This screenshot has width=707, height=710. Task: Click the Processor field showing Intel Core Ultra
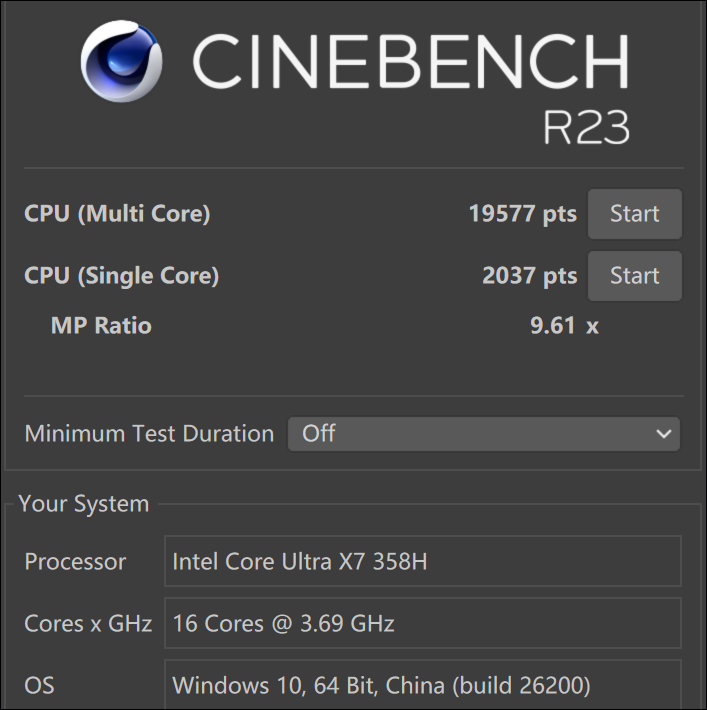pos(422,562)
